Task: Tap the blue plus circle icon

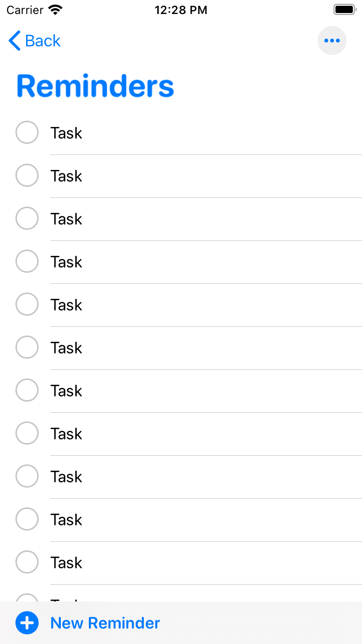Action: click(x=27, y=623)
